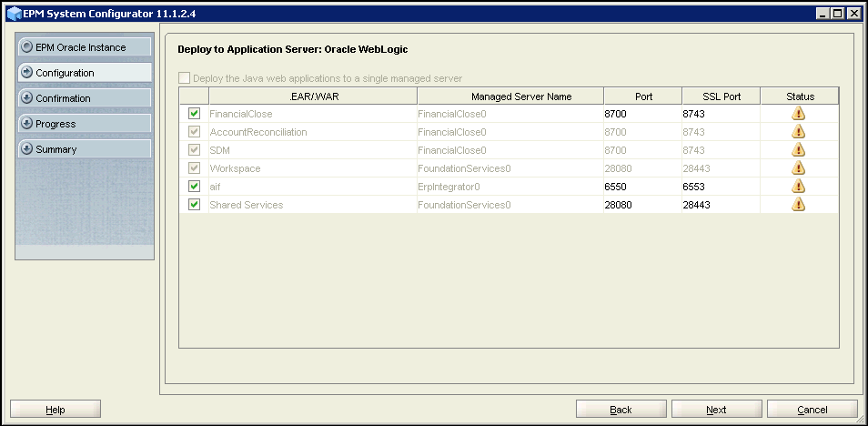
Task: Go to the Summary step
Action: (x=83, y=149)
